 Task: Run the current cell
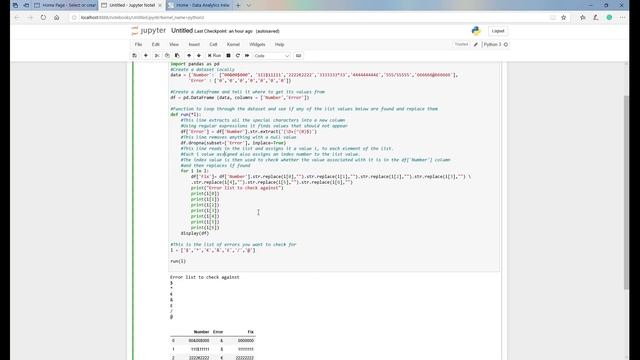(x=214, y=56)
